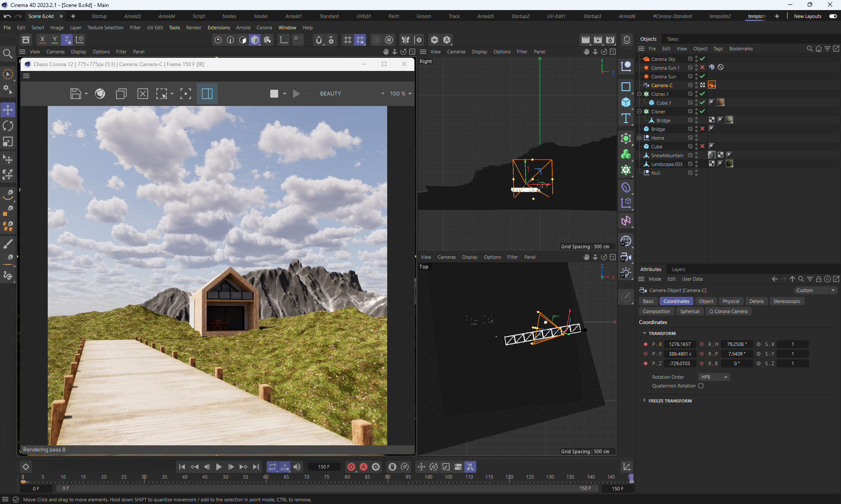Open the Corona menu in menu bar

(264, 28)
